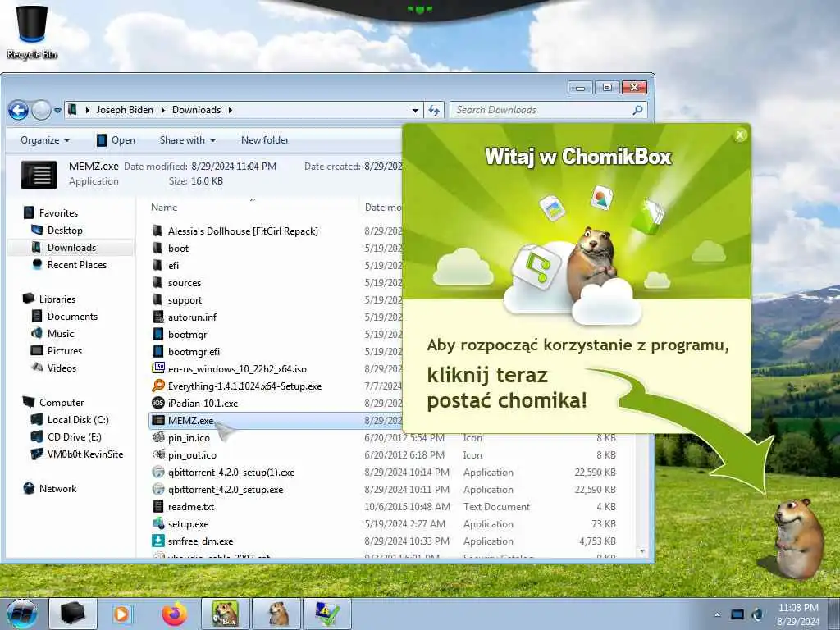The height and width of the screenshot is (630, 840).
Task: Select the sources folder icon
Action: point(158,282)
